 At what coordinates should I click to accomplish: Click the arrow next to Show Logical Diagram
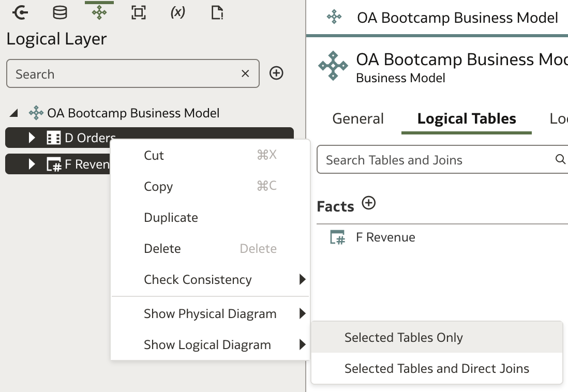[303, 344]
